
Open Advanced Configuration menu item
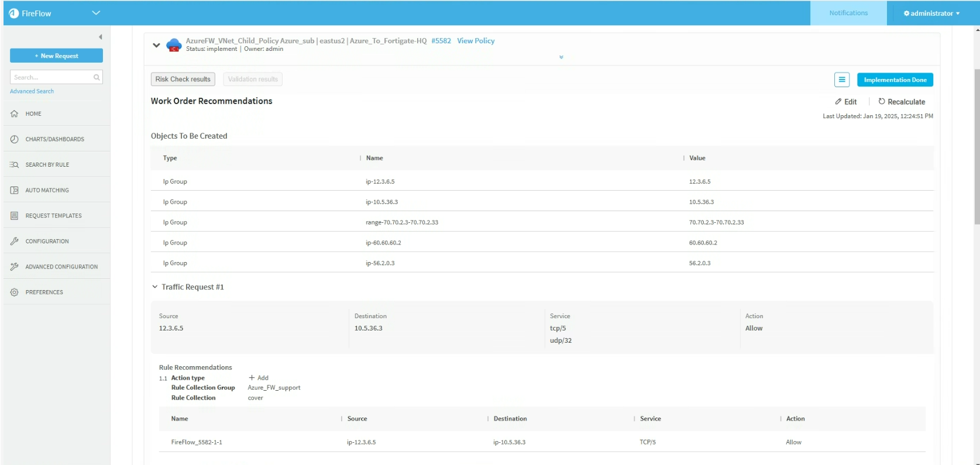click(x=61, y=267)
